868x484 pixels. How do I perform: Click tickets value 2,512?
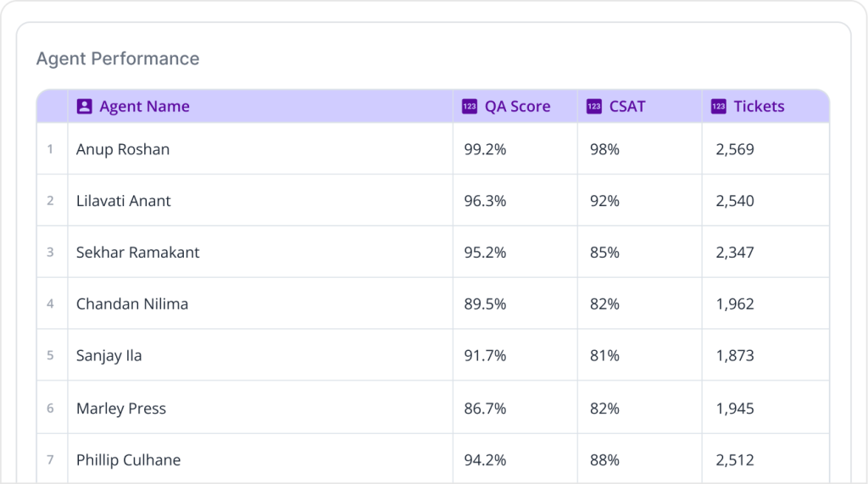[x=735, y=460]
